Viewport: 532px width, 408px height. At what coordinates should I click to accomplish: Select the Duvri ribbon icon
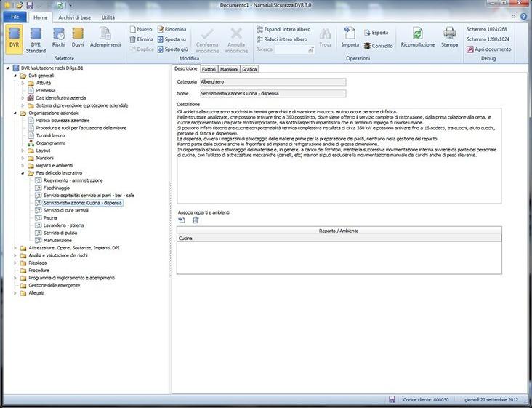78,38
